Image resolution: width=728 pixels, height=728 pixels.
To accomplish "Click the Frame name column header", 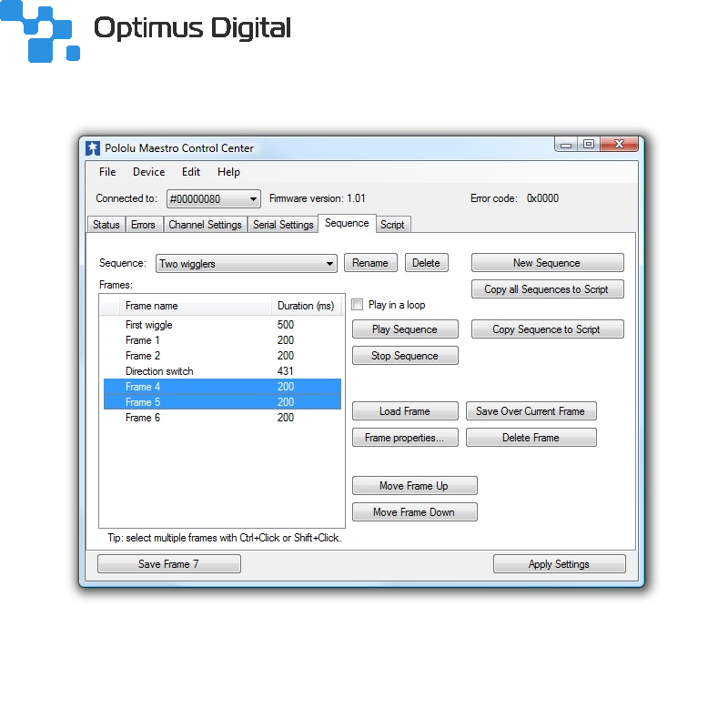I will tap(196, 306).
